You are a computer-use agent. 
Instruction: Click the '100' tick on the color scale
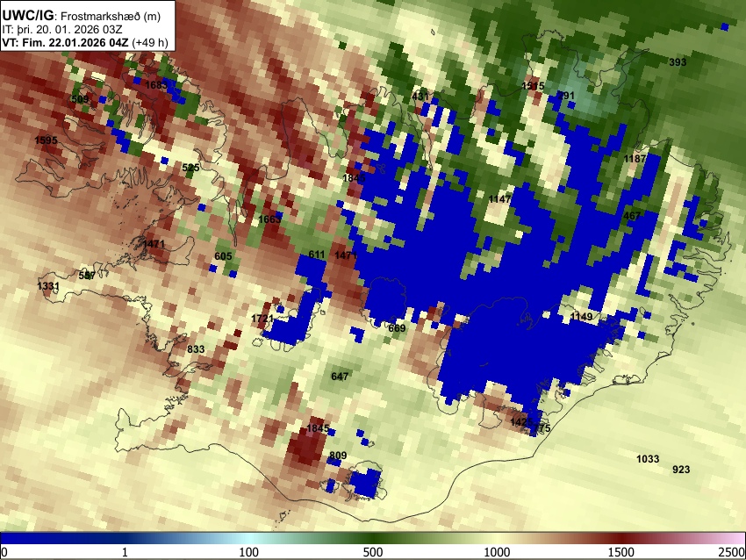249,552
